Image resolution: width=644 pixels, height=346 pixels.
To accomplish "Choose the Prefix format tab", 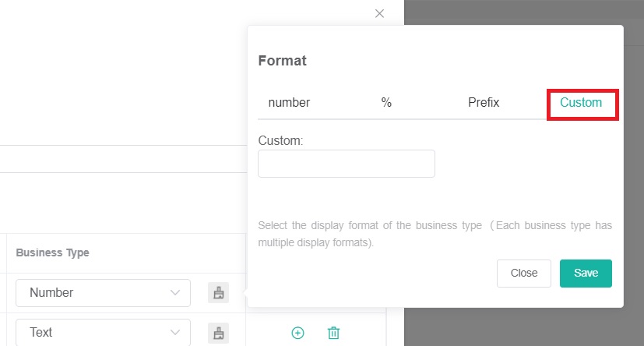I will click(484, 103).
